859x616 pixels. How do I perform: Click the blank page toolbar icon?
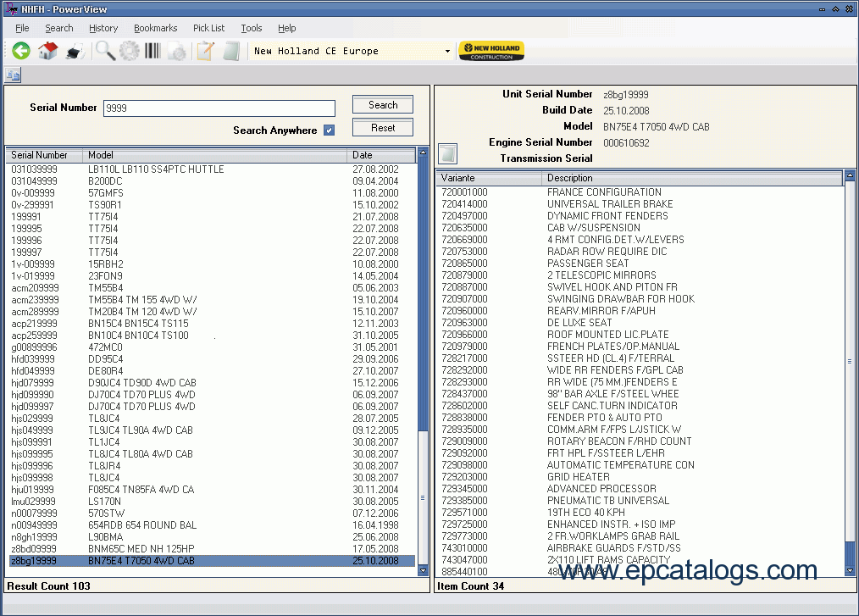coord(231,51)
